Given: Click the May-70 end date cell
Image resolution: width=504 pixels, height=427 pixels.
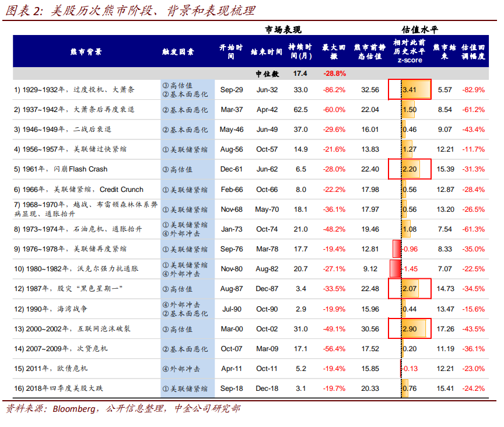Looking at the screenshot, I should pyautogui.click(x=267, y=209).
